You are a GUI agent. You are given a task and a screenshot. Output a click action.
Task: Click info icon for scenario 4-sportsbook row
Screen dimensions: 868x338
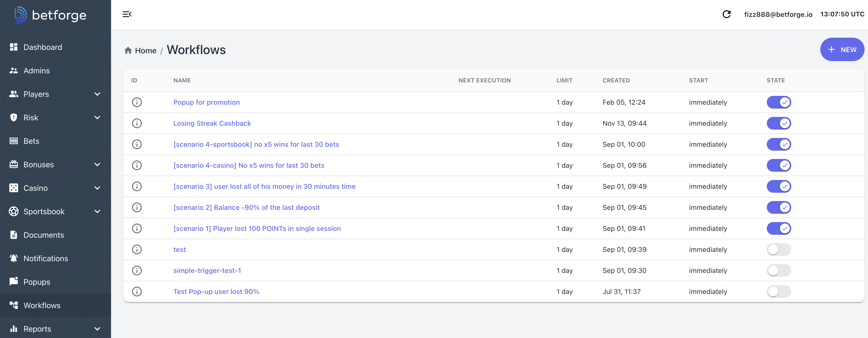(137, 144)
